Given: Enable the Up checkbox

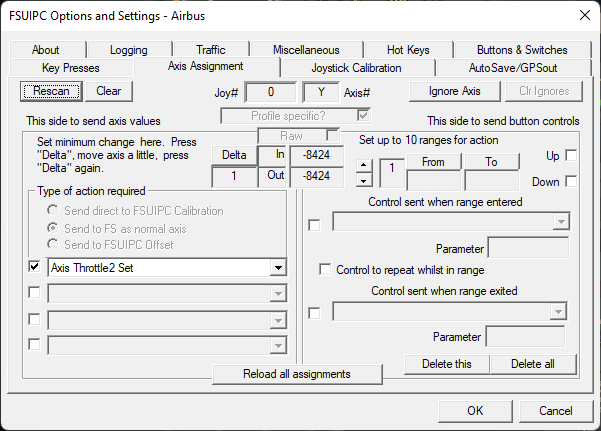Looking at the screenshot, I should pyautogui.click(x=571, y=156).
